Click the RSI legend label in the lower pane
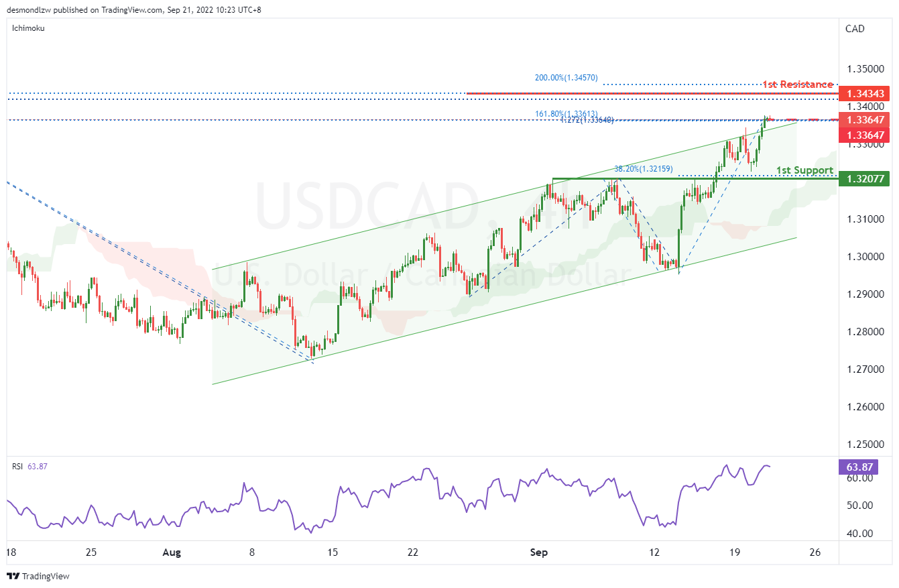The height and width of the screenshot is (588, 899). pyautogui.click(x=18, y=466)
